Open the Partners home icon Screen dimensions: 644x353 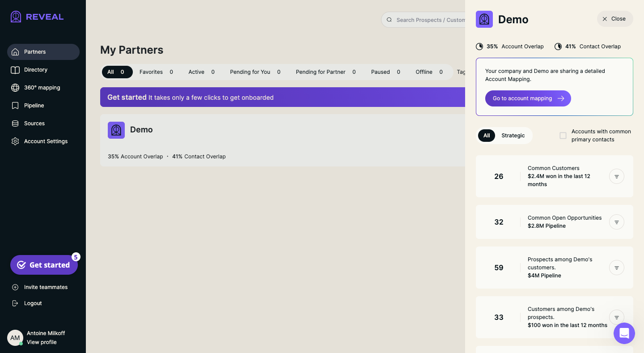[x=15, y=52]
